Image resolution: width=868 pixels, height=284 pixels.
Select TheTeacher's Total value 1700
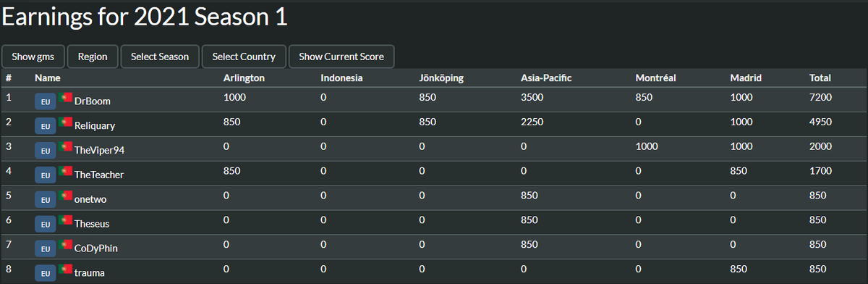pyautogui.click(x=820, y=171)
